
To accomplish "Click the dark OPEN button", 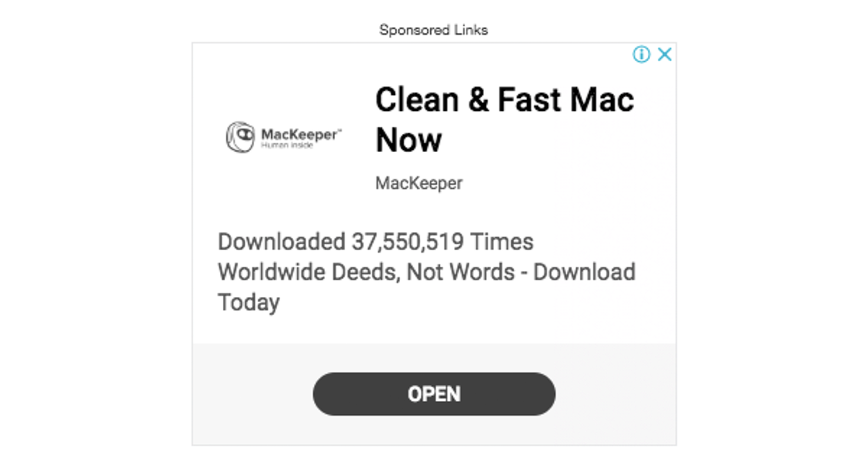I will coord(434,394).
